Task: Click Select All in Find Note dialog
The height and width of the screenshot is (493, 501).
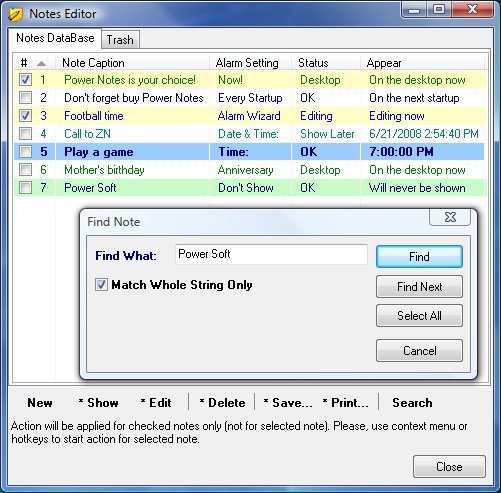Action: coord(419,316)
